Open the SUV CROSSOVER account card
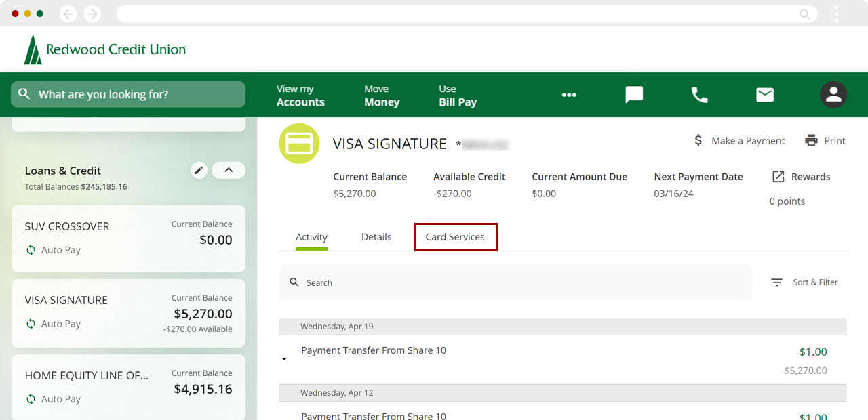This screenshot has width=868, height=420. click(129, 238)
